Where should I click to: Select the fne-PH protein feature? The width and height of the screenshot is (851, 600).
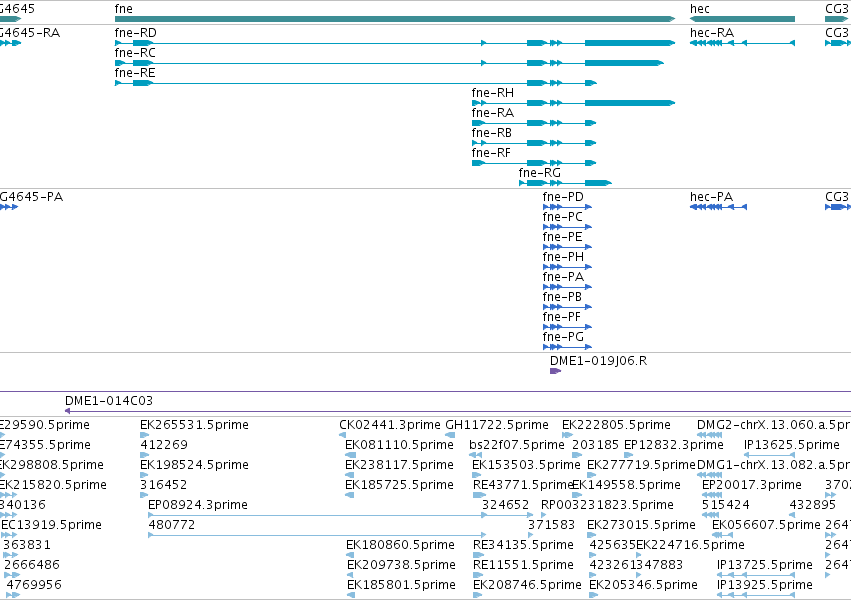(567, 267)
